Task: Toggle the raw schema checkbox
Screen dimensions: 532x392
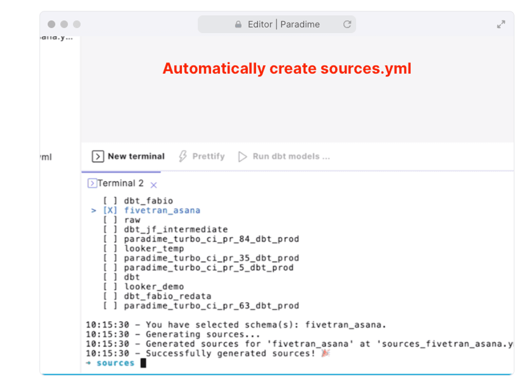Action: tap(110, 220)
